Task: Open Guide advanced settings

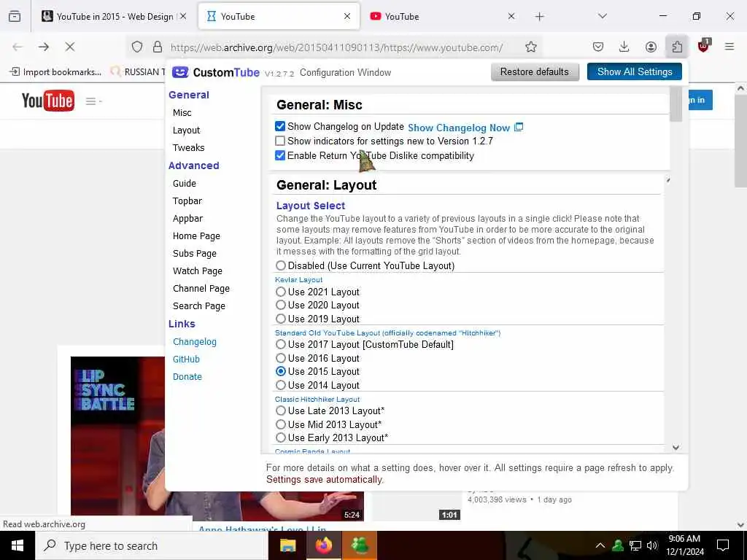Action: (x=185, y=183)
